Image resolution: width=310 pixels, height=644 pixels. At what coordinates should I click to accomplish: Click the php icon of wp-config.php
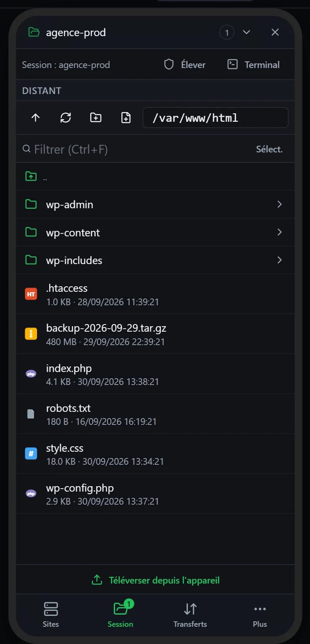[x=31, y=494]
